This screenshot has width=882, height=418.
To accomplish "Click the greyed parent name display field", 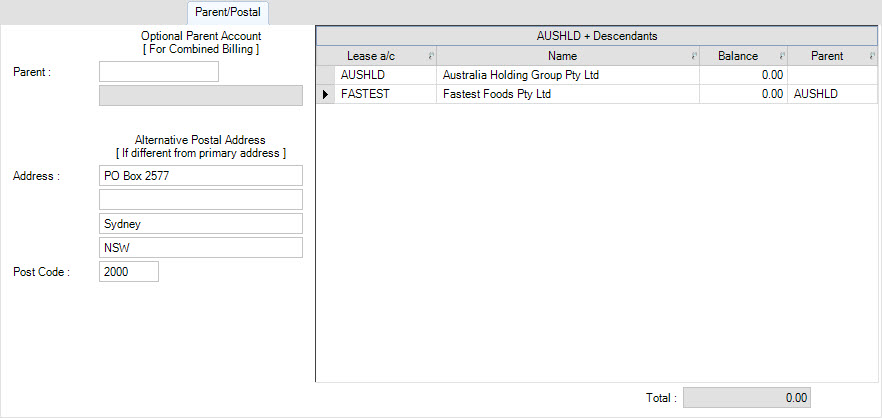I will (201, 96).
